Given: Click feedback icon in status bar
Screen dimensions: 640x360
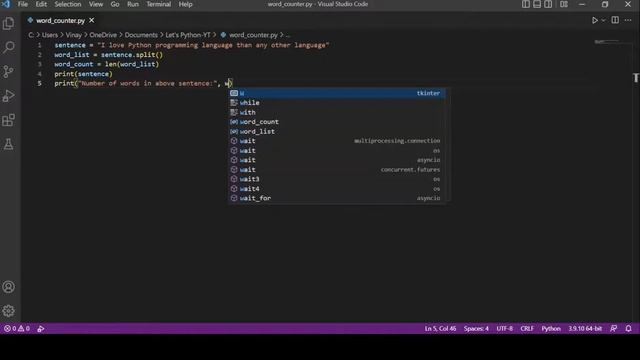Looking at the screenshot, I should point(613,329).
